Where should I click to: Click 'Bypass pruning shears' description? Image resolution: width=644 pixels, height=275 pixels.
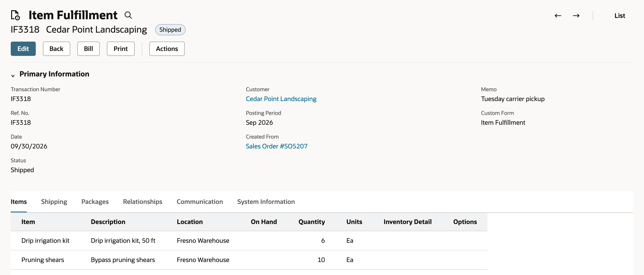[123, 260]
